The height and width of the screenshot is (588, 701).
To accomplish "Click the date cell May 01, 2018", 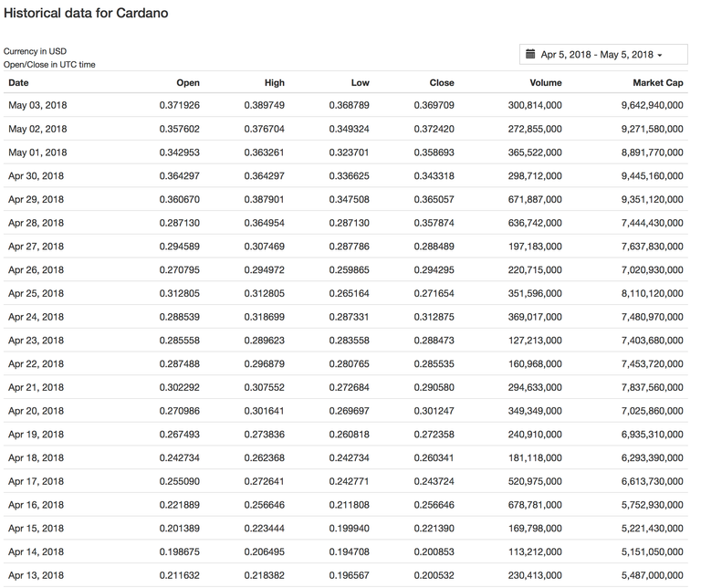I will [37, 152].
